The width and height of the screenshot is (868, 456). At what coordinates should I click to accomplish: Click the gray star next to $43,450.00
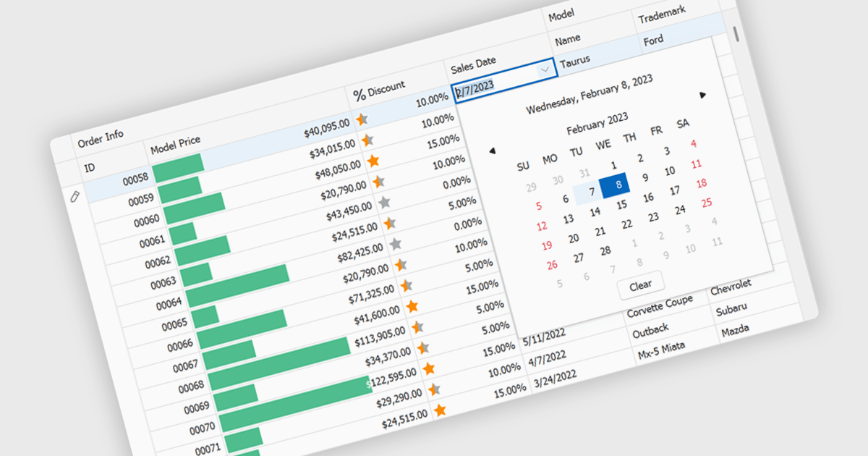pos(384,202)
